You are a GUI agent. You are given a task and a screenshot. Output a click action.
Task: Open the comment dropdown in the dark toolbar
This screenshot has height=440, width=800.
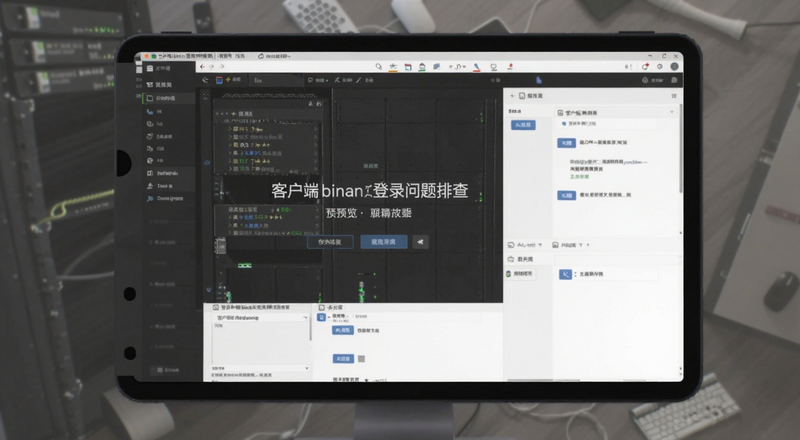point(318,80)
